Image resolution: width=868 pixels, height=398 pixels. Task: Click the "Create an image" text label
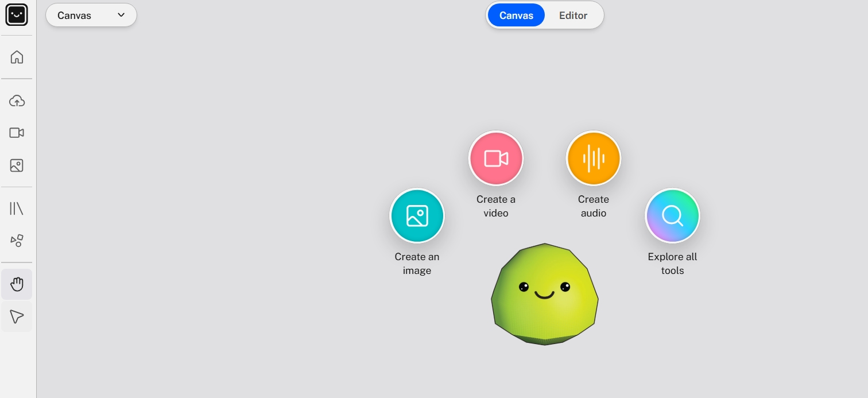pos(417,264)
